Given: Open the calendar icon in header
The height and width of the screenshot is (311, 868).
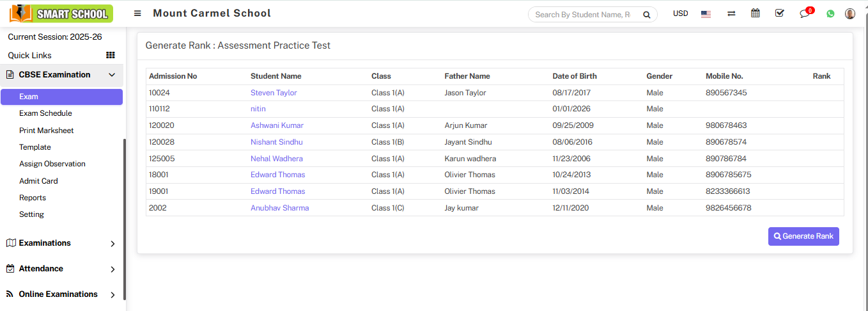Looking at the screenshot, I should point(756,13).
